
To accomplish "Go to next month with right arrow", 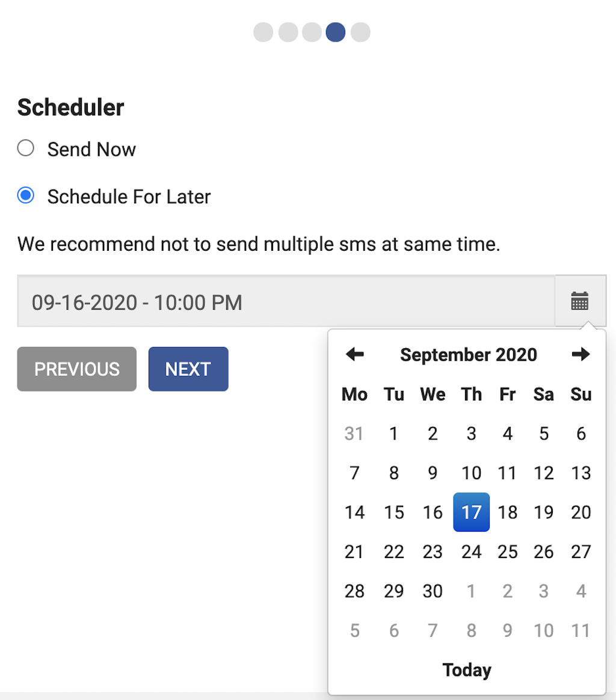I will [581, 355].
